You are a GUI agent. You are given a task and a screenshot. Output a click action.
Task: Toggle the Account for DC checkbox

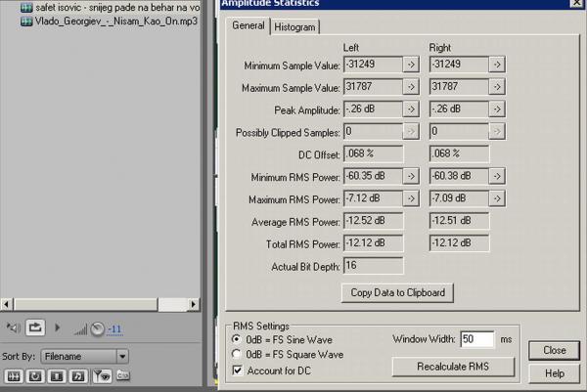coord(235,370)
